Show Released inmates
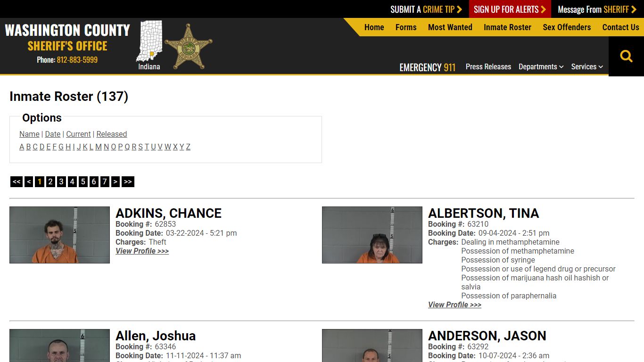The image size is (644, 362). (x=112, y=134)
